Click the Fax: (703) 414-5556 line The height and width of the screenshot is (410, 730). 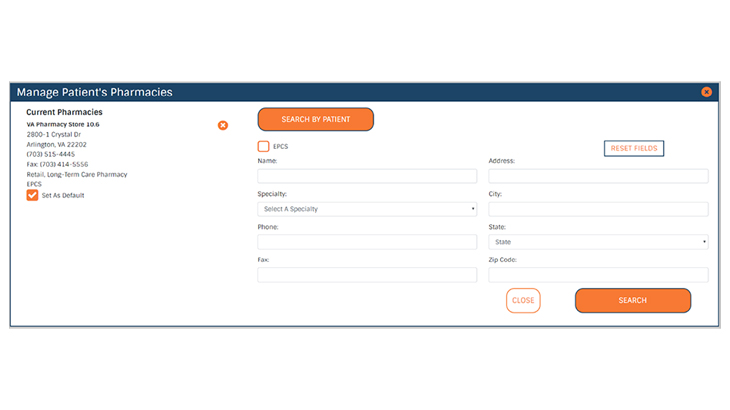pyautogui.click(x=57, y=164)
